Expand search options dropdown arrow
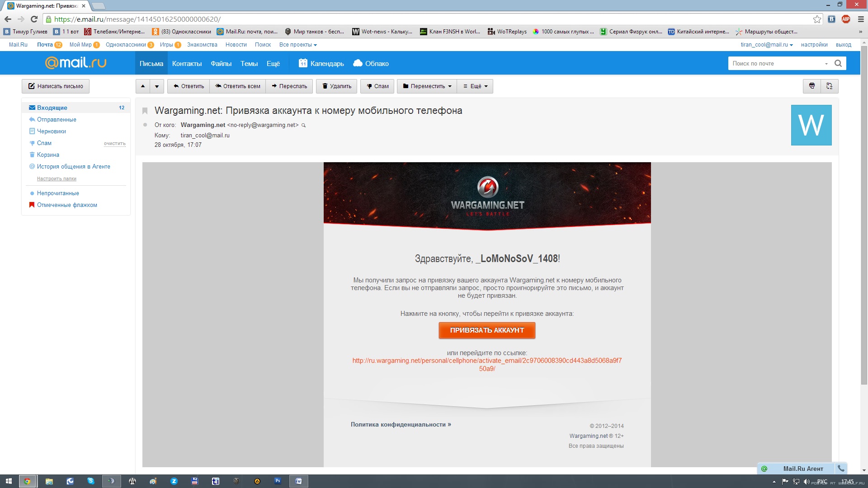This screenshot has width=868, height=488. 826,64
